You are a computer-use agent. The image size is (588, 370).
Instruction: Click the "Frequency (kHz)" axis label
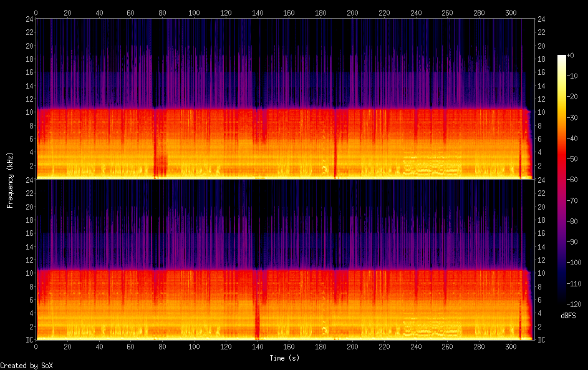coord(10,179)
